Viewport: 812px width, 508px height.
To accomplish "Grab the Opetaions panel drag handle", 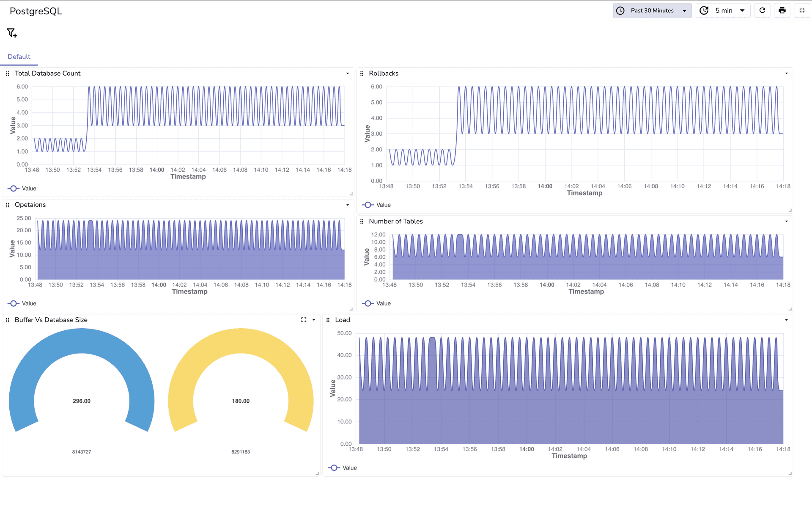I will (x=8, y=205).
